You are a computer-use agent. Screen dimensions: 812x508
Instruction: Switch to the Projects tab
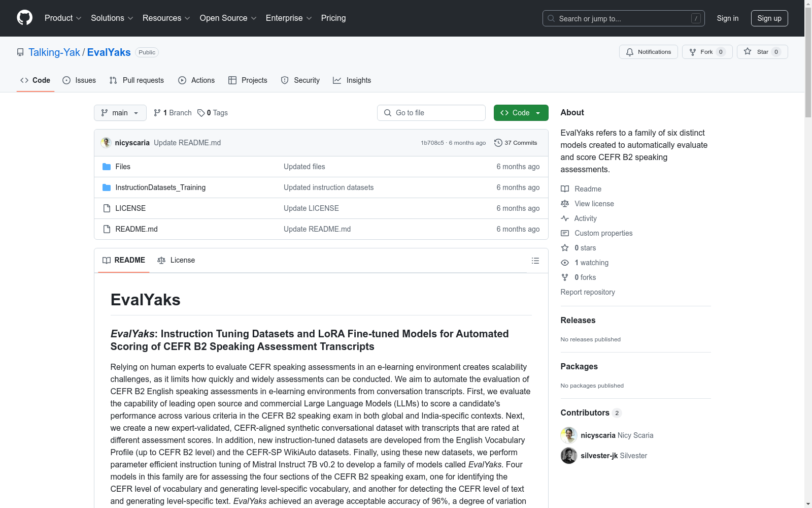(248, 80)
